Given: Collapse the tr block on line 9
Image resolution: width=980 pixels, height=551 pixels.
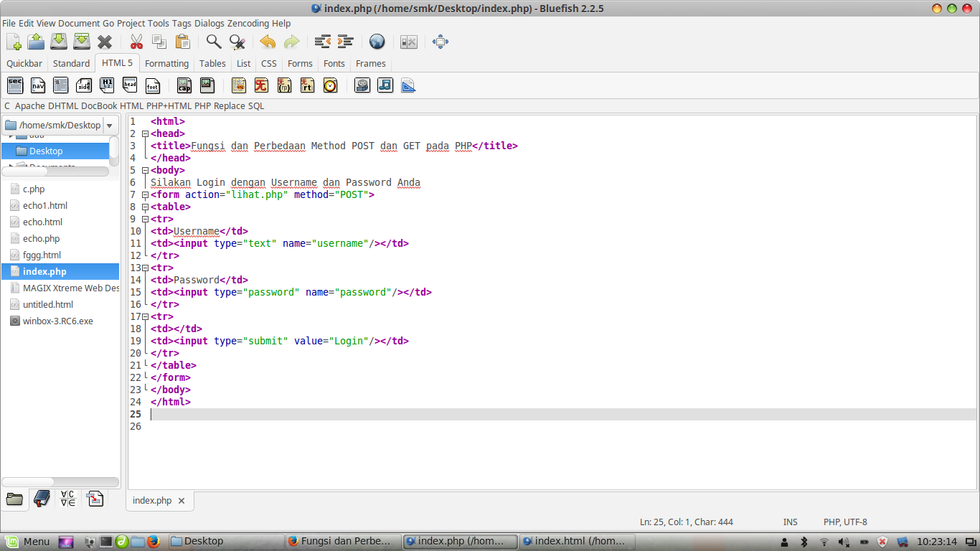Looking at the screenshot, I should click(145, 219).
